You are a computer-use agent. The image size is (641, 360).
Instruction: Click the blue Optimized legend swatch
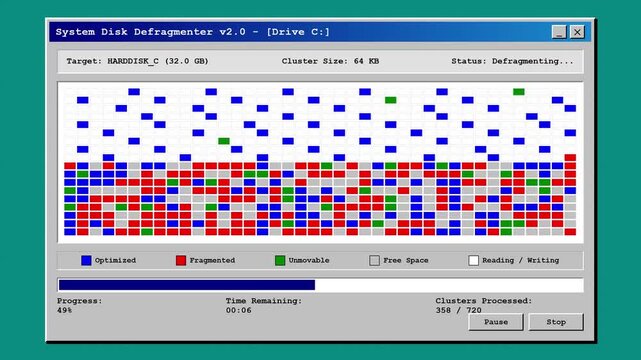(x=86, y=260)
